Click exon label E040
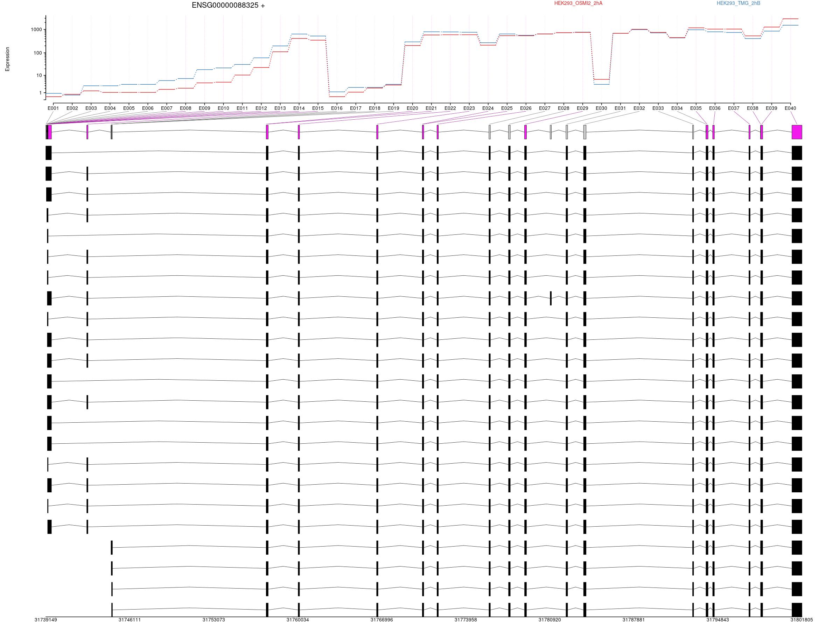This screenshot has width=840, height=626. pos(790,108)
